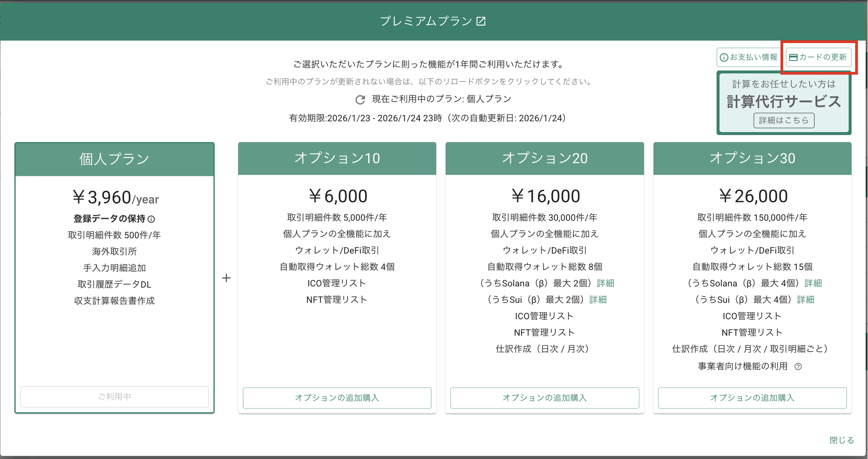Click 自動取得ウォレット総数 15個 text
The width and height of the screenshot is (868, 459).
pos(752,267)
